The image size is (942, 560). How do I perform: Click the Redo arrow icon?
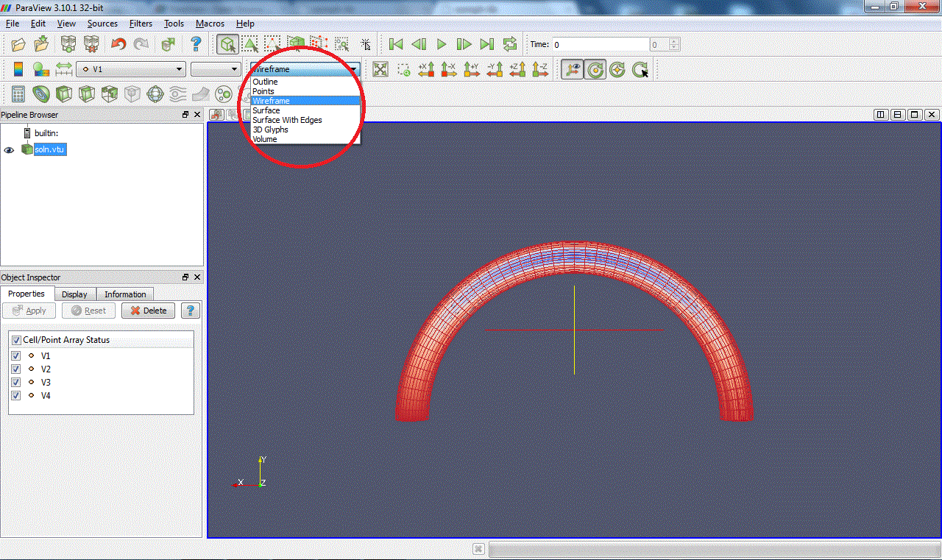(141, 44)
